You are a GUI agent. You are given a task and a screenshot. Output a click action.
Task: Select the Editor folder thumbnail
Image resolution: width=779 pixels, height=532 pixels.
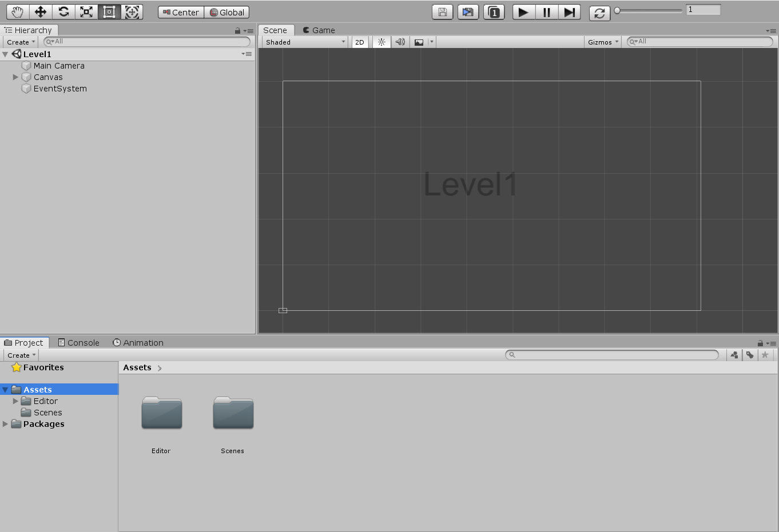pyautogui.click(x=161, y=413)
